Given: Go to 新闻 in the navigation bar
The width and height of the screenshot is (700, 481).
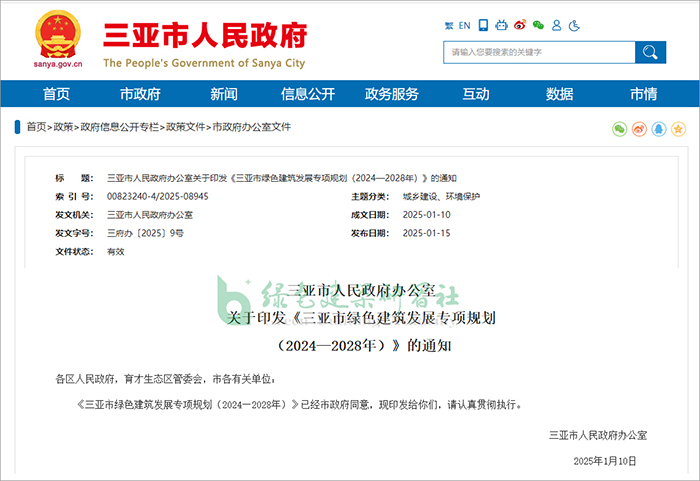Looking at the screenshot, I should click(x=224, y=94).
